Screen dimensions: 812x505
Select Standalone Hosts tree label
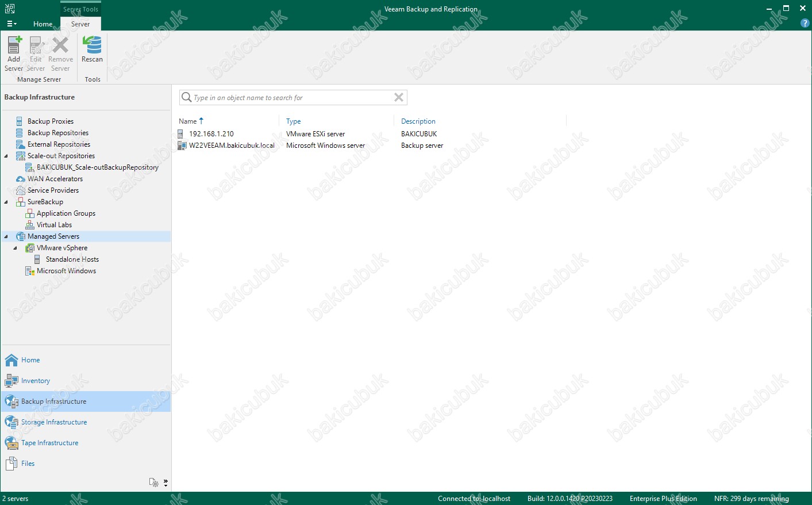click(72, 259)
